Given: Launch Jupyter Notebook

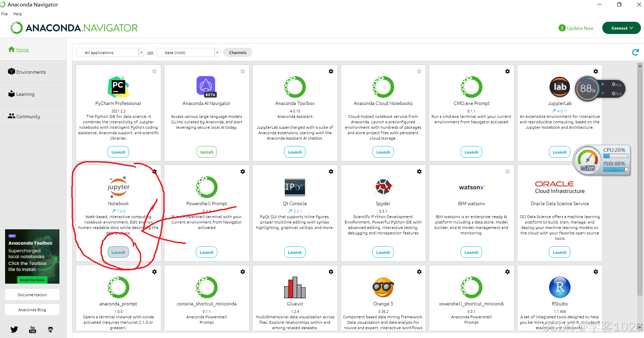Looking at the screenshot, I should (x=118, y=252).
